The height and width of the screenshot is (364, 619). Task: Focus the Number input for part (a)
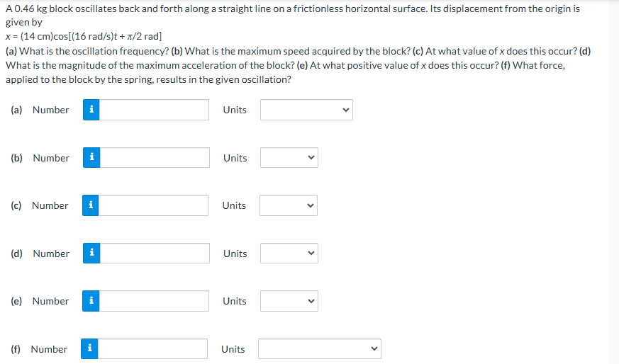tap(154, 110)
